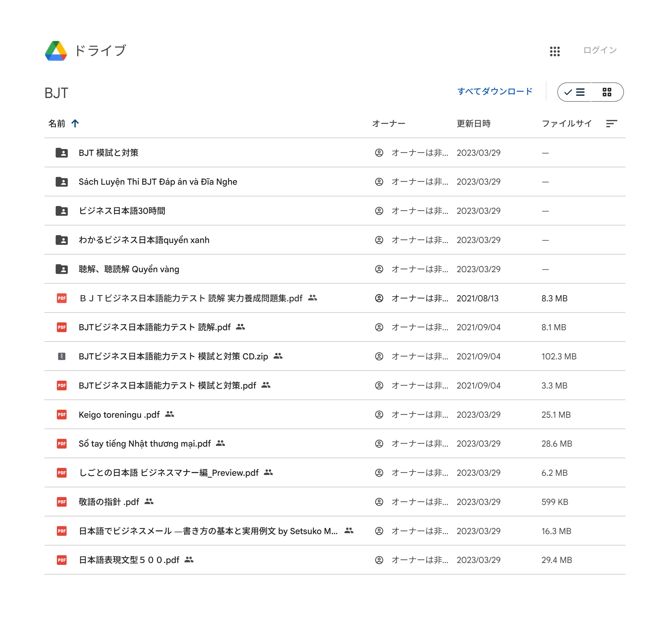Switch to list view layout

click(575, 92)
